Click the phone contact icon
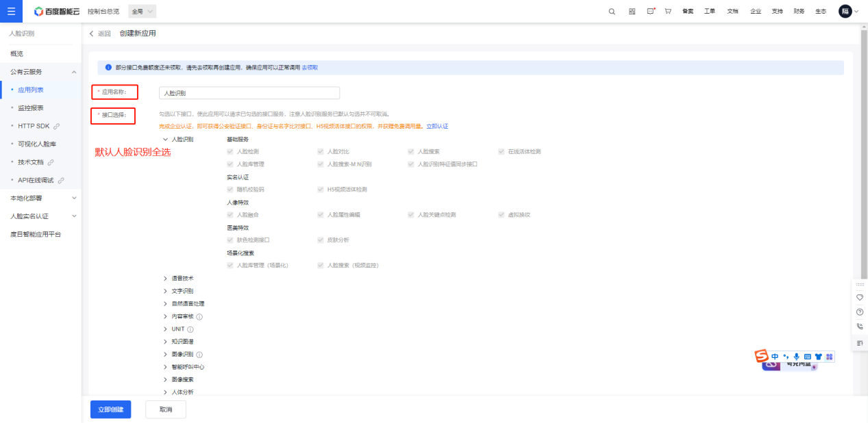The height and width of the screenshot is (423, 868). pyautogui.click(x=860, y=326)
